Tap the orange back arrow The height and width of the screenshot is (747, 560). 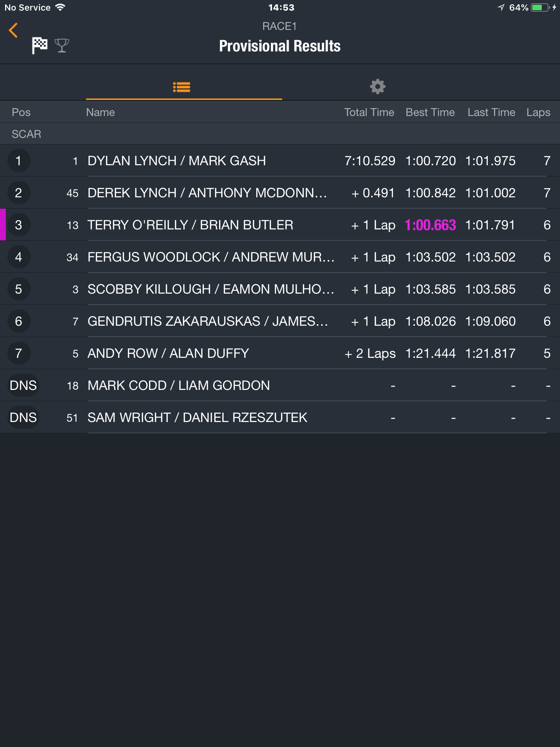[x=13, y=30]
